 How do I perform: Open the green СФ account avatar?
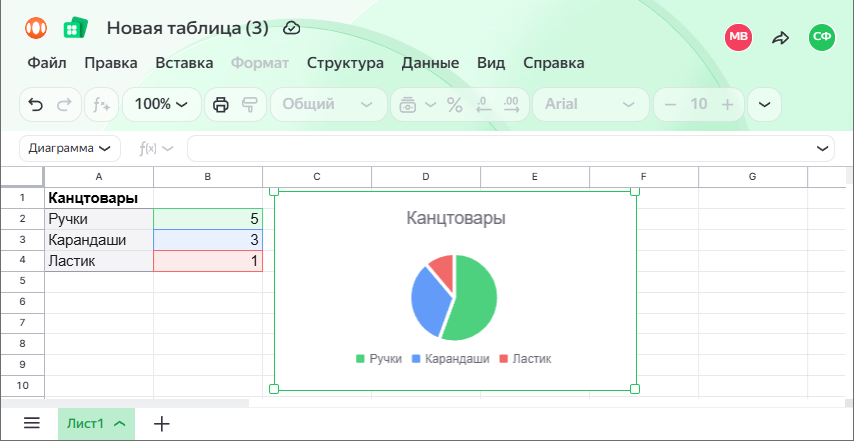[x=822, y=37]
